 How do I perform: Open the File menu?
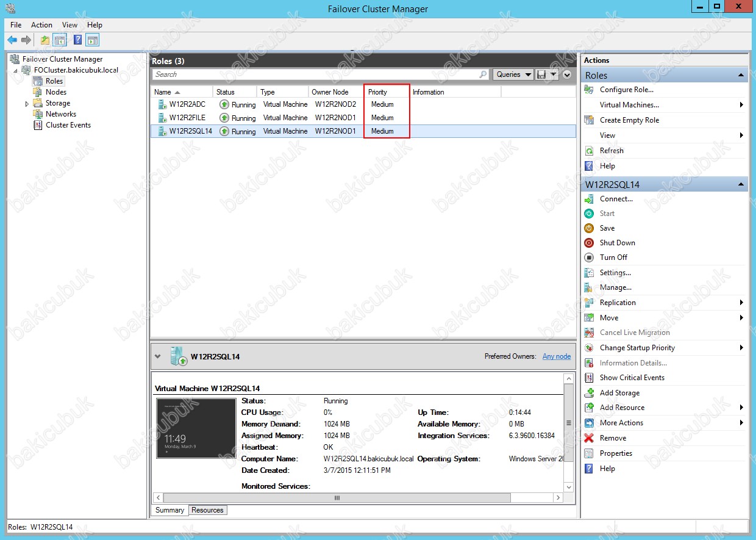click(16, 25)
